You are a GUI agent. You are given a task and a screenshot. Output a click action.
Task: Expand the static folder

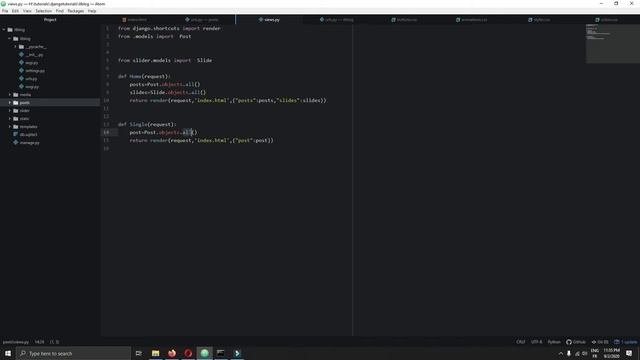pos(10,119)
